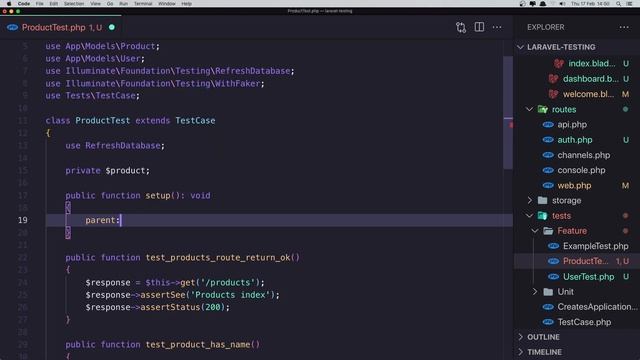Click the tests folder icon
The height and width of the screenshot is (360, 640).
click(542, 216)
